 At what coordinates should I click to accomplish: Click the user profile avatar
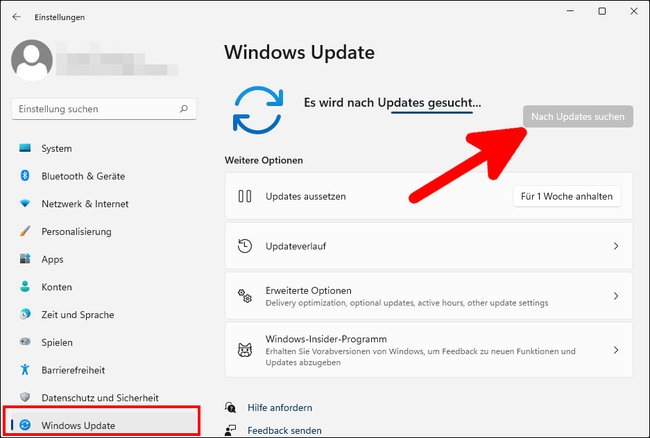tap(32, 60)
